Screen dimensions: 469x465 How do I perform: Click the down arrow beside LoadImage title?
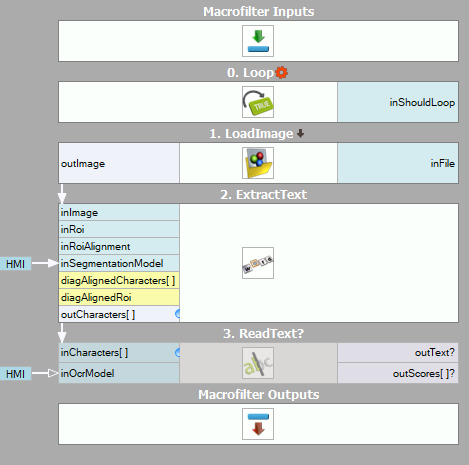[x=300, y=134]
